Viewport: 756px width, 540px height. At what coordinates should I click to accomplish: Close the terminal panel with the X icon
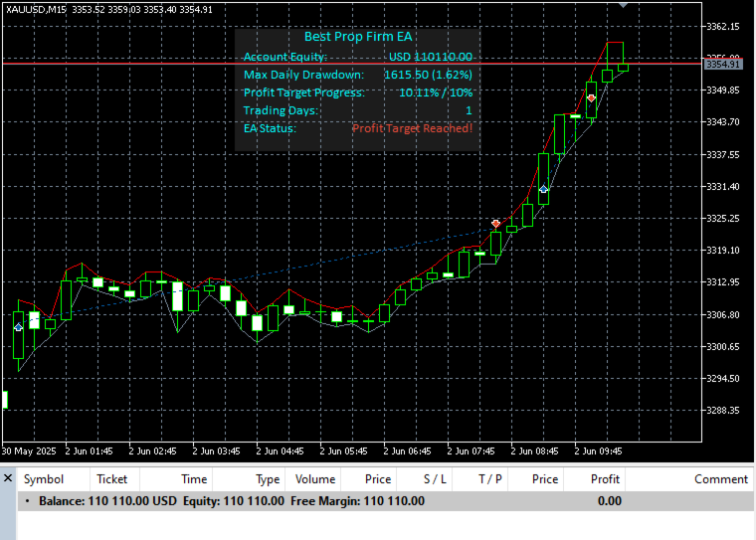tap(8, 478)
